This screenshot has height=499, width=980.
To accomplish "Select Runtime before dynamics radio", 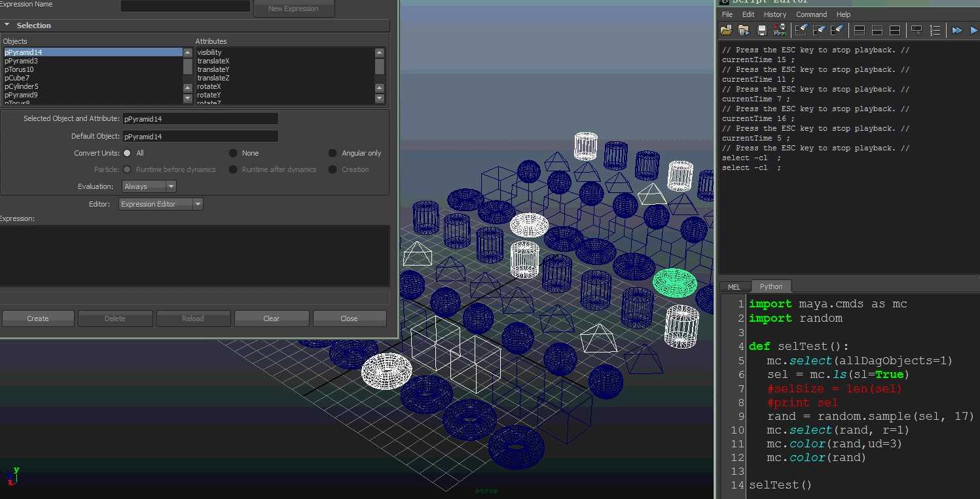I will [x=127, y=169].
